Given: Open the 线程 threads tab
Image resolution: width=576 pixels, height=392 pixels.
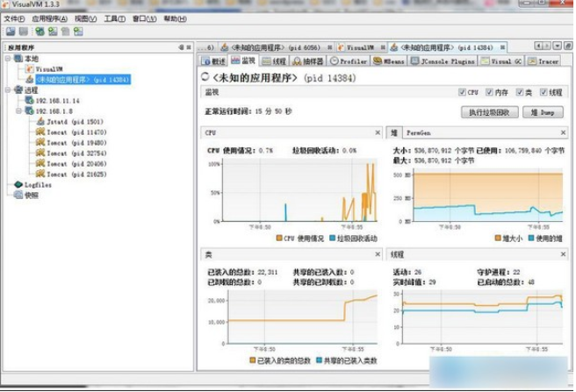Looking at the screenshot, I should tap(274, 61).
